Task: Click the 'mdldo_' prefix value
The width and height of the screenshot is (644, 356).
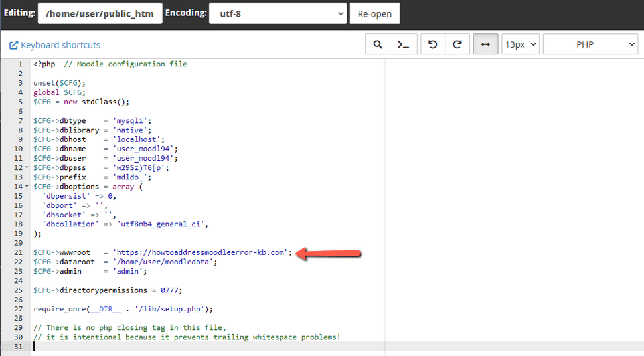Action: (129, 177)
